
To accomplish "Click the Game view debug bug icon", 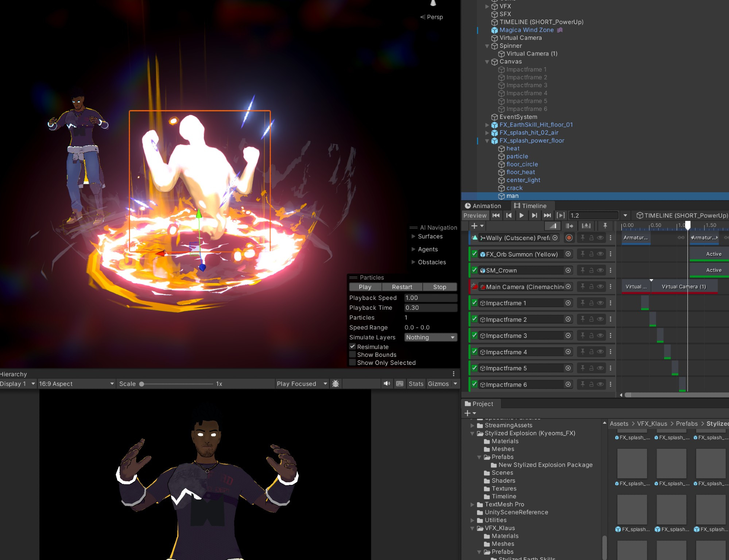I will click(336, 384).
